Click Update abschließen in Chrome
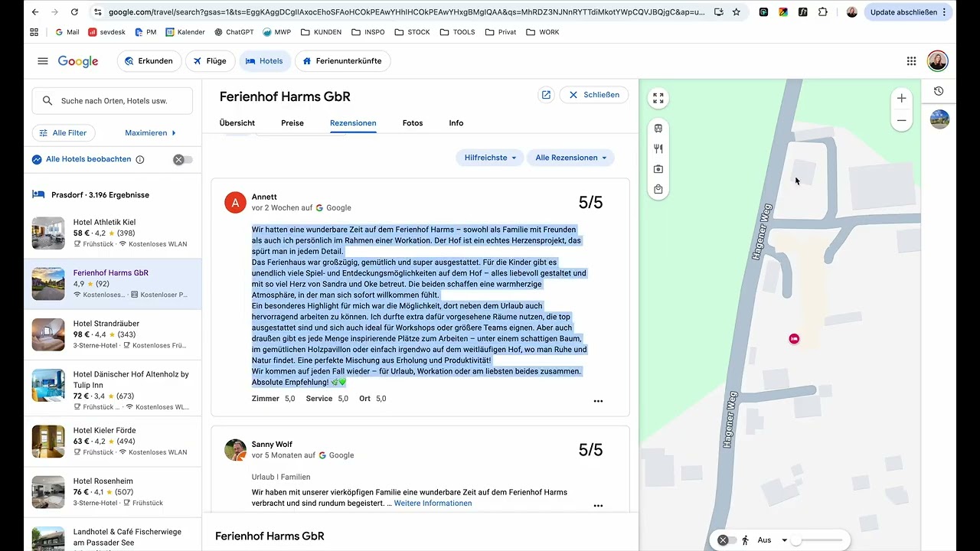This screenshot has width=980, height=551. pyautogui.click(x=909, y=12)
